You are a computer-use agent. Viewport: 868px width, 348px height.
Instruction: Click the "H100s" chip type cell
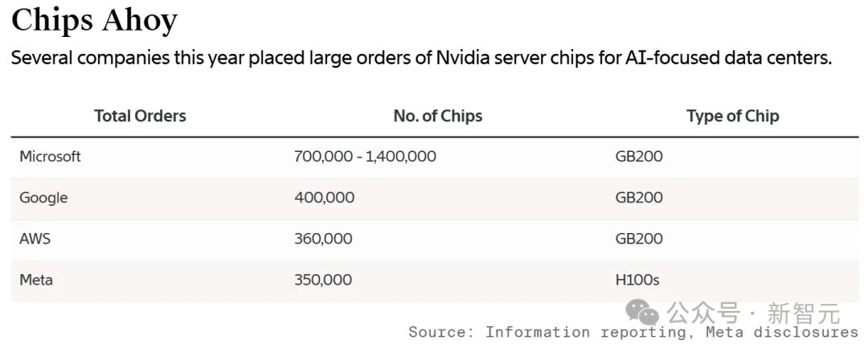pyautogui.click(x=637, y=280)
